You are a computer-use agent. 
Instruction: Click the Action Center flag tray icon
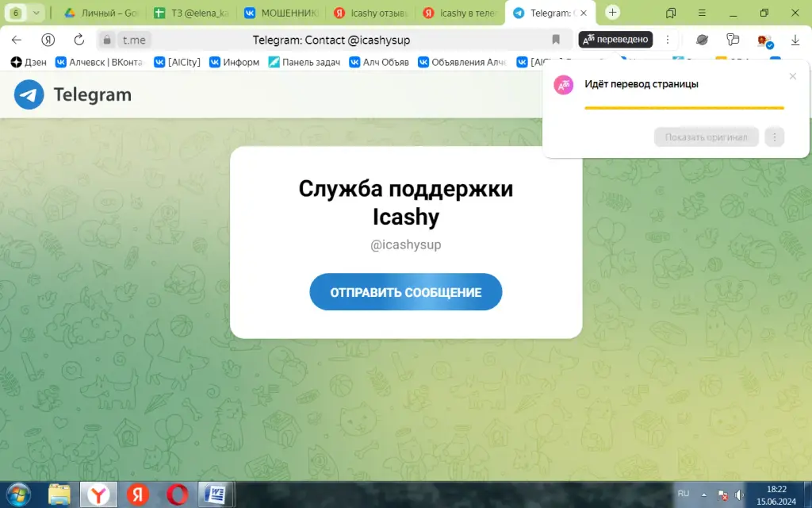[x=722, y=495]
